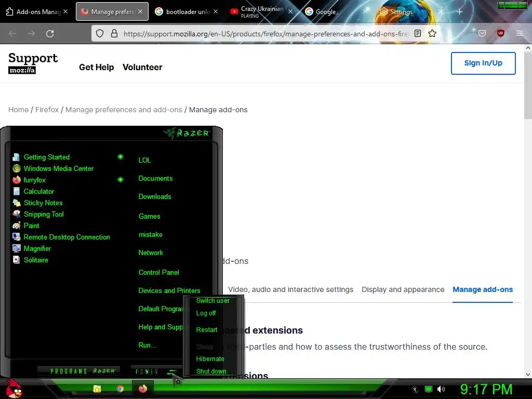
Task: Expand Getting Started jump list arrow
Action: [120, 157]
